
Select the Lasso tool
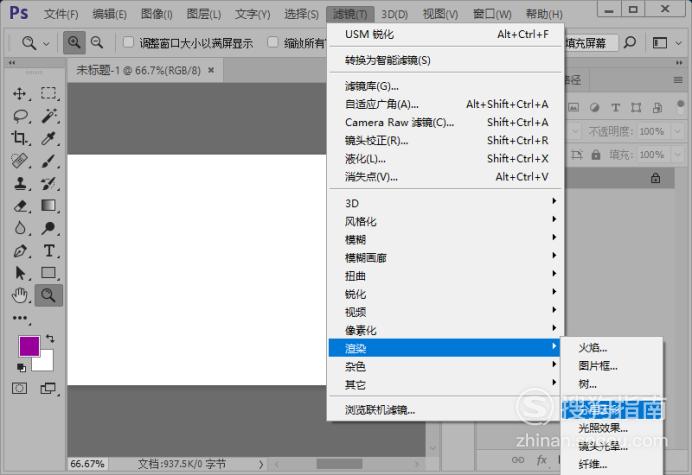[x=20, y=116]
